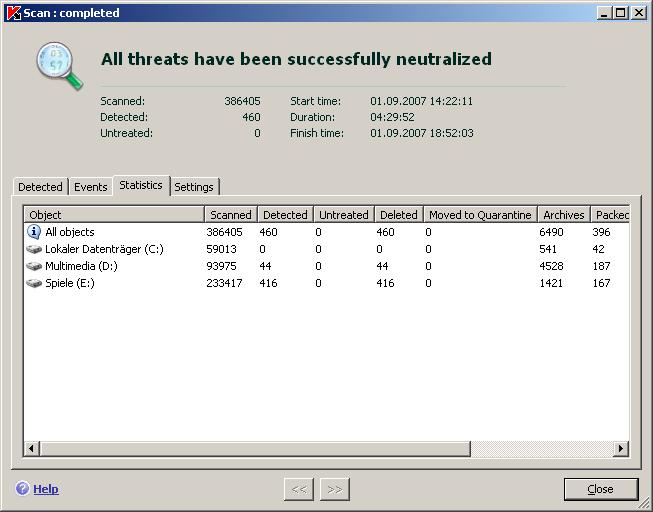Click archives value 4528 in Multimedia row
653x512 pixels.
click(x=551, y=266)
